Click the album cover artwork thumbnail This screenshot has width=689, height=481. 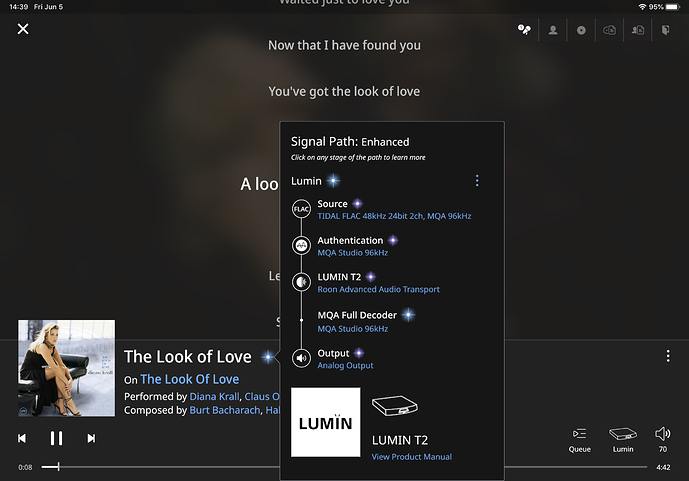coord(66,368)
